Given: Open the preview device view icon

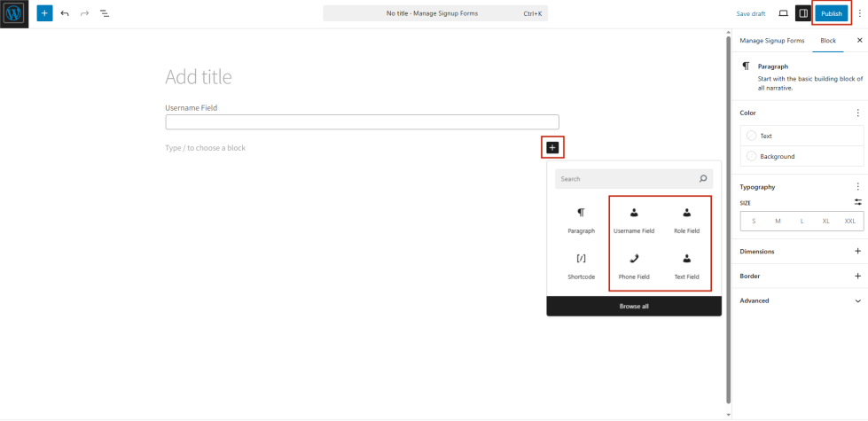Looking at the screenshot, I should click(783, 13).
